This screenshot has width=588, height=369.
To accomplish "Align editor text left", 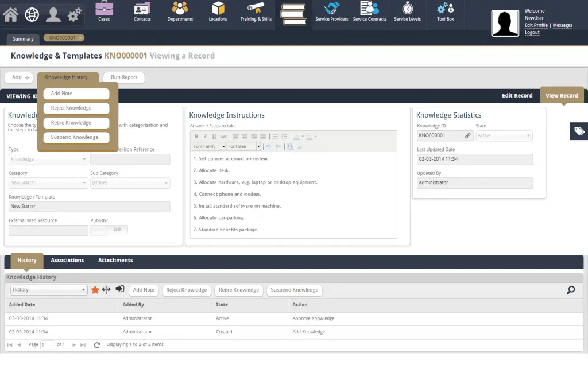I will (235, 137).
